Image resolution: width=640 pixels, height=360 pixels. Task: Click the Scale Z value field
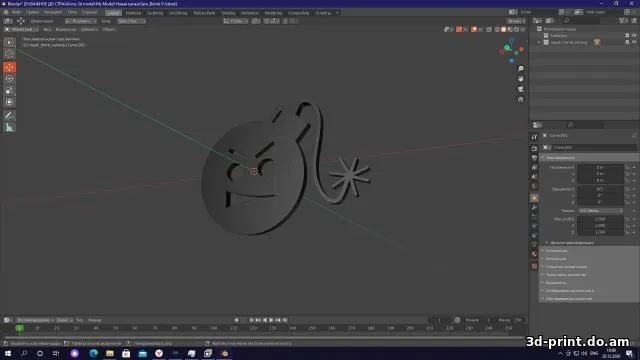[600, 232]
